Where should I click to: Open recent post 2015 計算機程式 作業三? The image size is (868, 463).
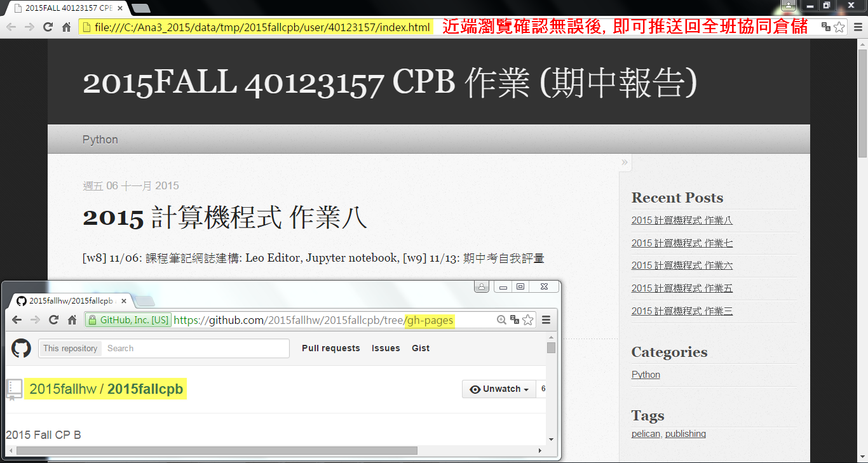click(x=682, y=311)
